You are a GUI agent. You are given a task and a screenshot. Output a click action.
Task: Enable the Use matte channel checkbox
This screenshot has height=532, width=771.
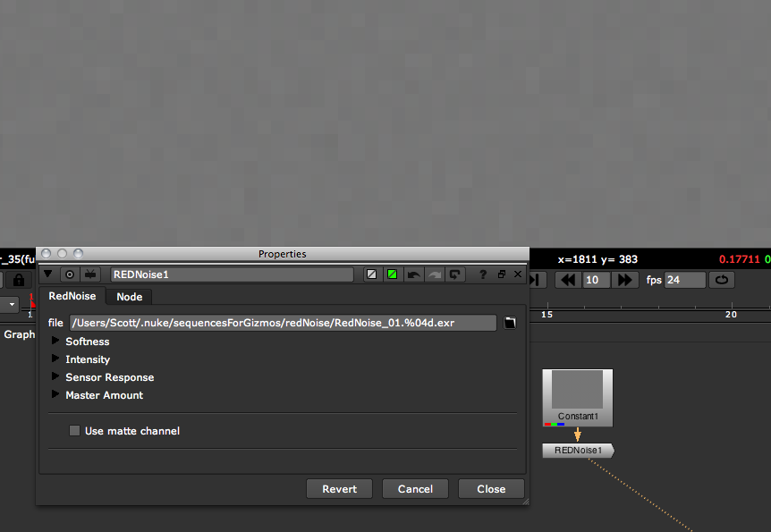pos(75,431)
